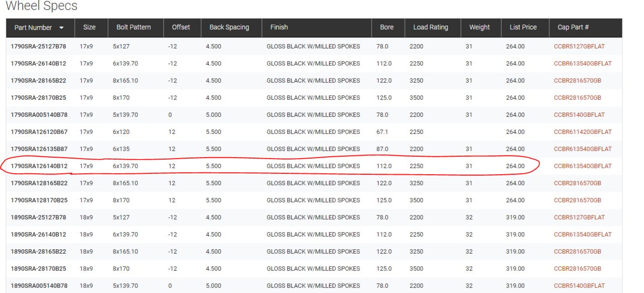Click offset 0 in row 1890SRA005140B78
The height and width of the screenshot is (293, 644).
click(170, 286)
